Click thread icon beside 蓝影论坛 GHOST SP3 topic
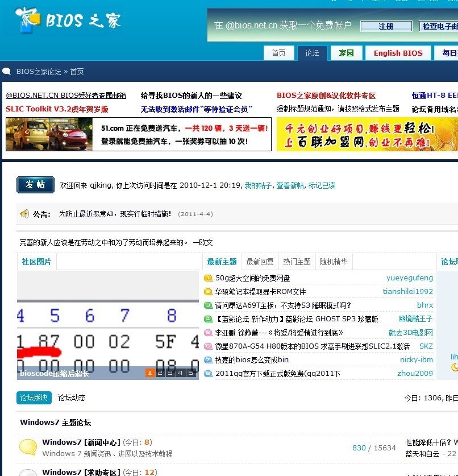Image resolution: width=458 pixels, height=476 pixels. click(x=208, y=318)
